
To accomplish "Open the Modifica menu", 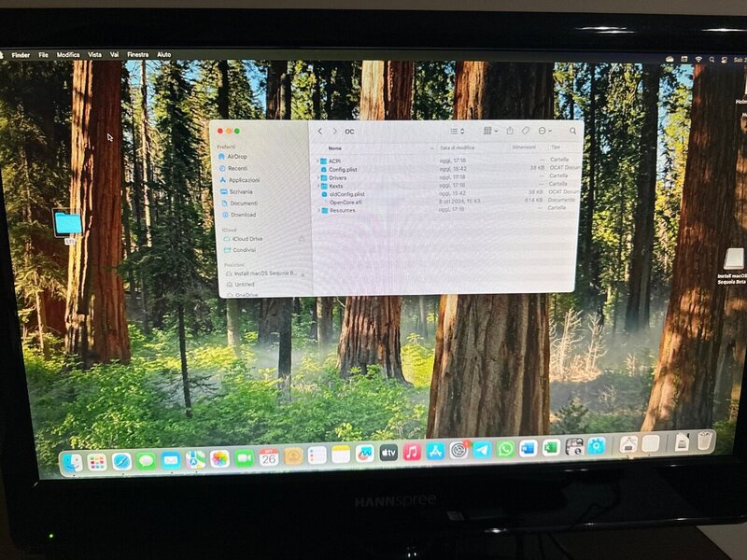I will [68, 55].
